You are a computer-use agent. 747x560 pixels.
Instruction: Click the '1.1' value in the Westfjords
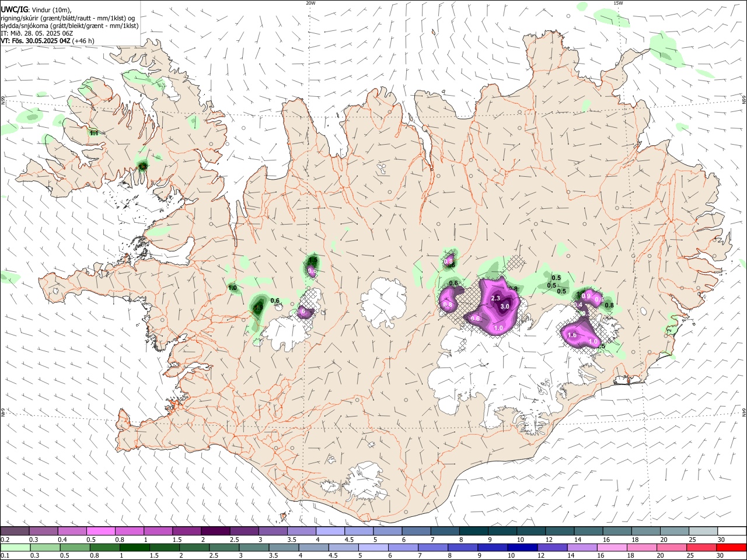point(94,134)
